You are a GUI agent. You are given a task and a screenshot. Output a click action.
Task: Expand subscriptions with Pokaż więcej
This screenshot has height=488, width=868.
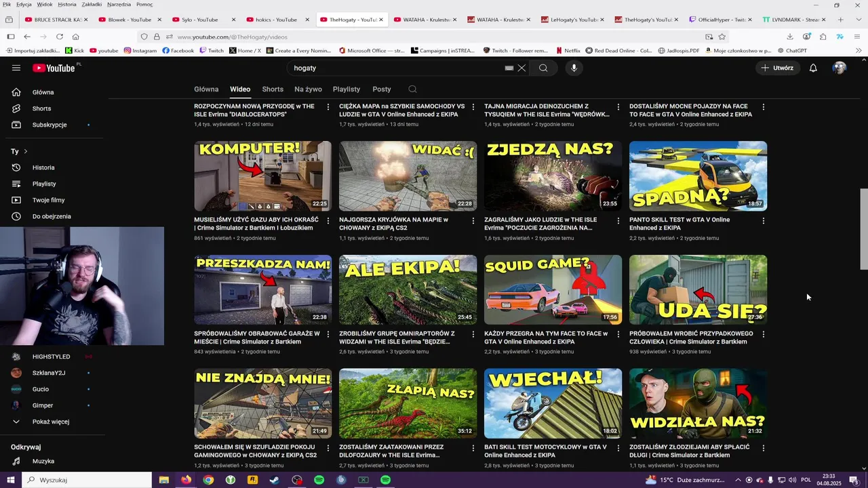[x=52, y=422]
